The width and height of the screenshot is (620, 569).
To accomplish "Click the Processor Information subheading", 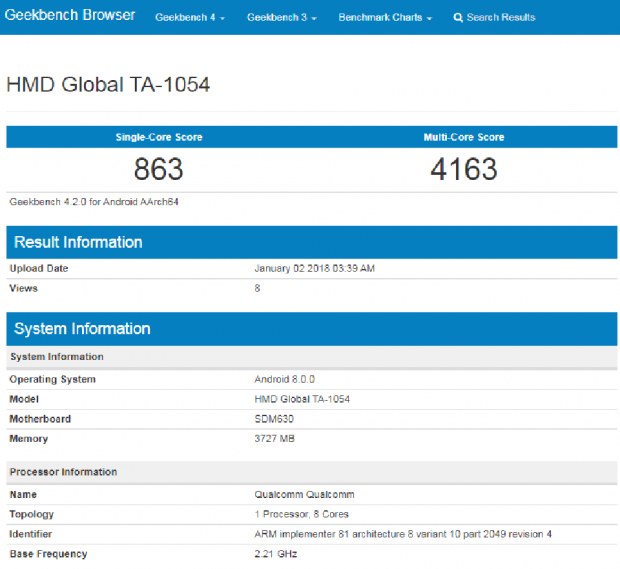I will [x=63, y=472].
